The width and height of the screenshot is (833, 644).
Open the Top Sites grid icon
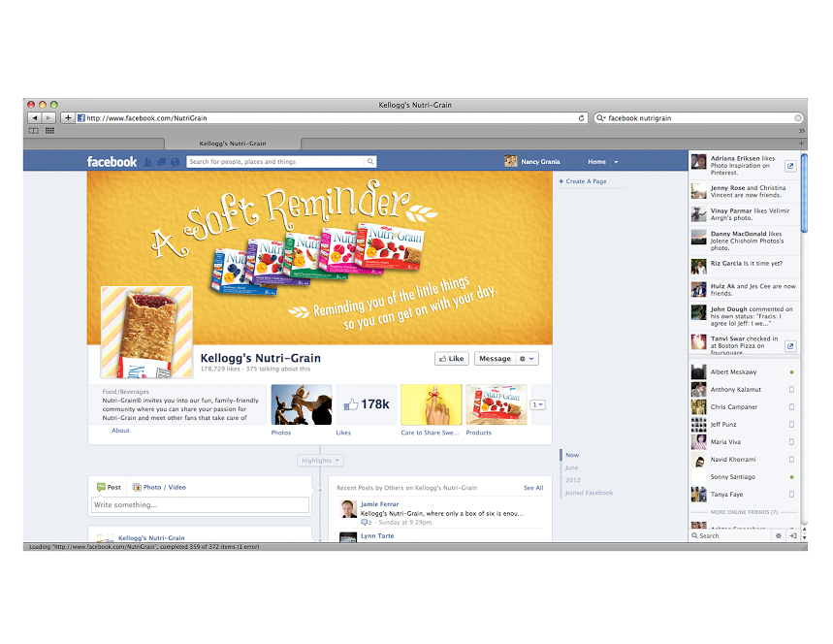point(49,131)
